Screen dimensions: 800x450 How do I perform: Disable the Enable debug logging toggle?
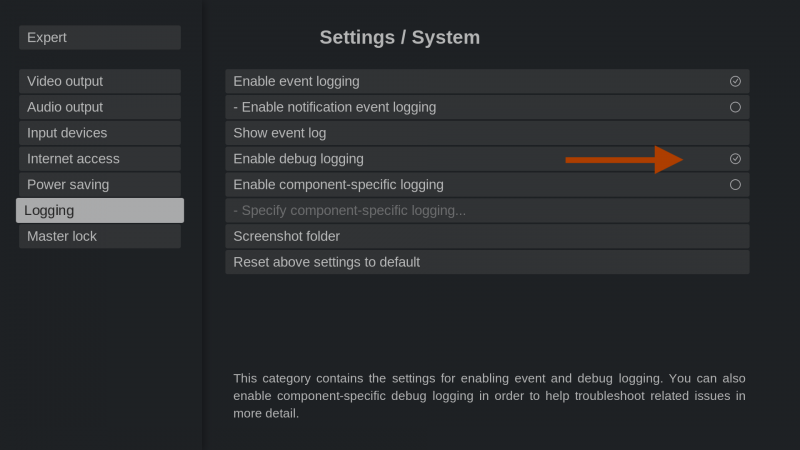[735, 159]
